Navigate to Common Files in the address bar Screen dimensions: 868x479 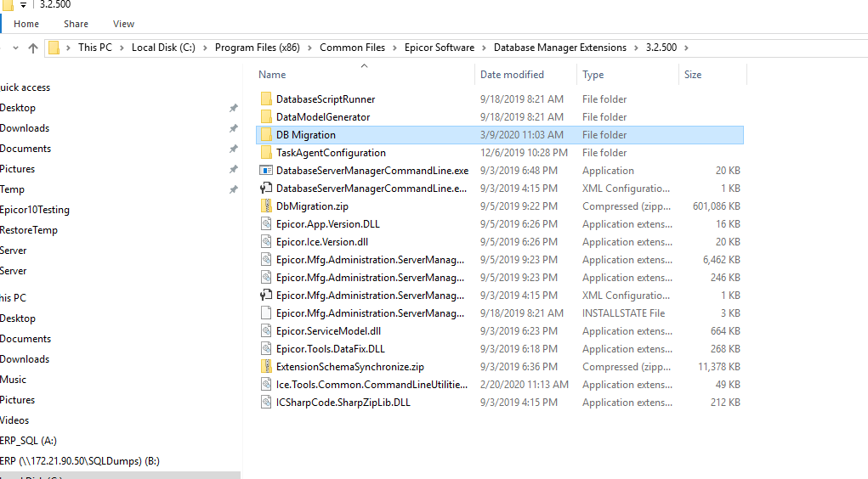click(x=352, y=48)
